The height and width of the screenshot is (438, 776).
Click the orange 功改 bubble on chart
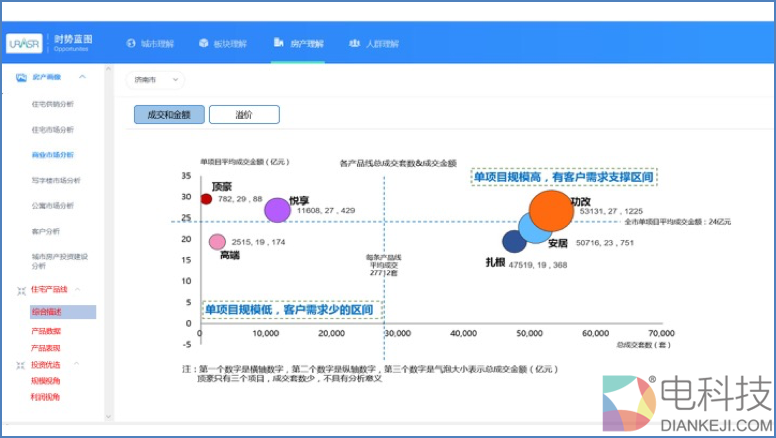pyautogui.click(x=549, y=210)
